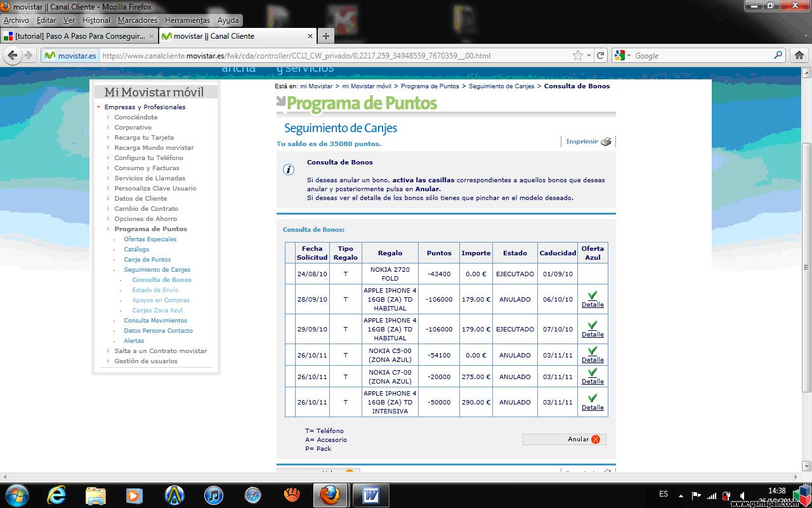Open Consumo y Facturas in sidebar

[x=147, y=168]
